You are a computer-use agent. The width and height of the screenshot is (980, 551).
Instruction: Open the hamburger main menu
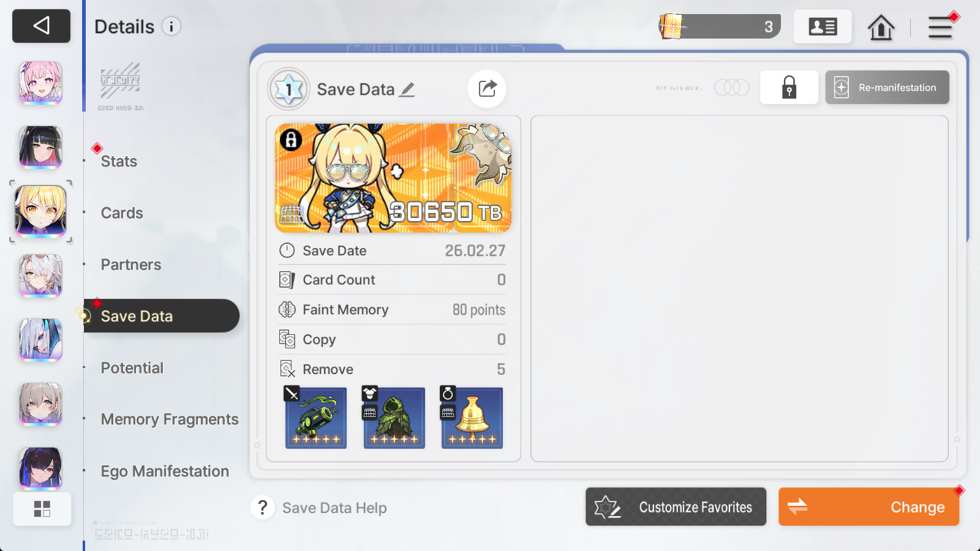pyautogui.click(x=940, y=27)
